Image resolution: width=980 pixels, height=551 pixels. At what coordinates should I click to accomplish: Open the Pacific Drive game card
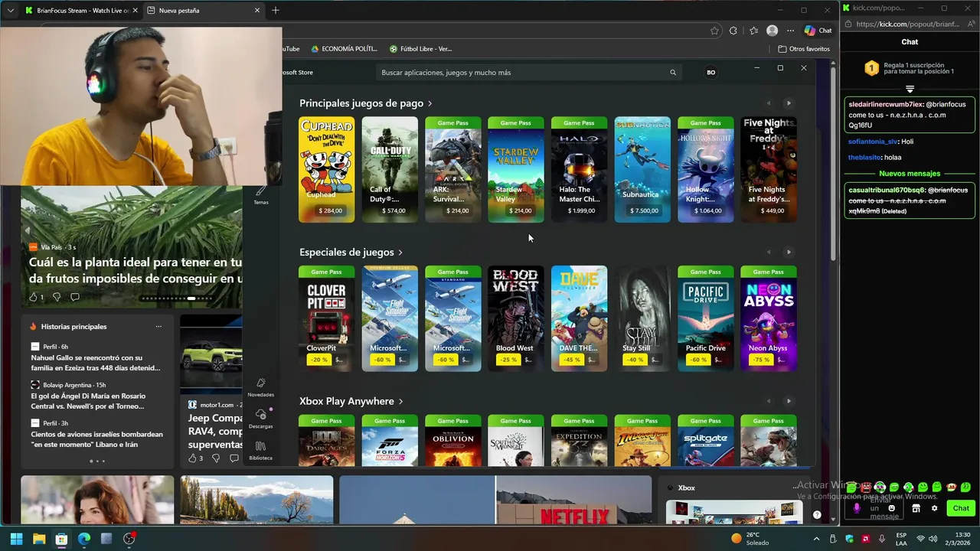(705, 318)
